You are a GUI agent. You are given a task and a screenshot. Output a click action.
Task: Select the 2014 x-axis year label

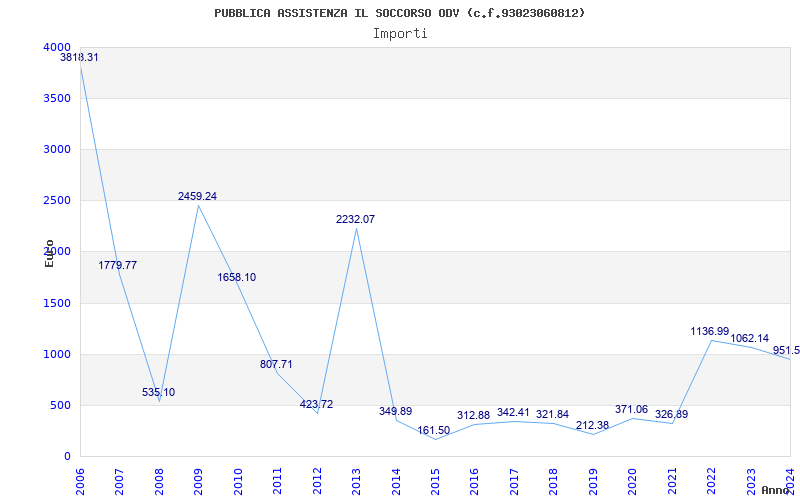(x=396, y=481)
